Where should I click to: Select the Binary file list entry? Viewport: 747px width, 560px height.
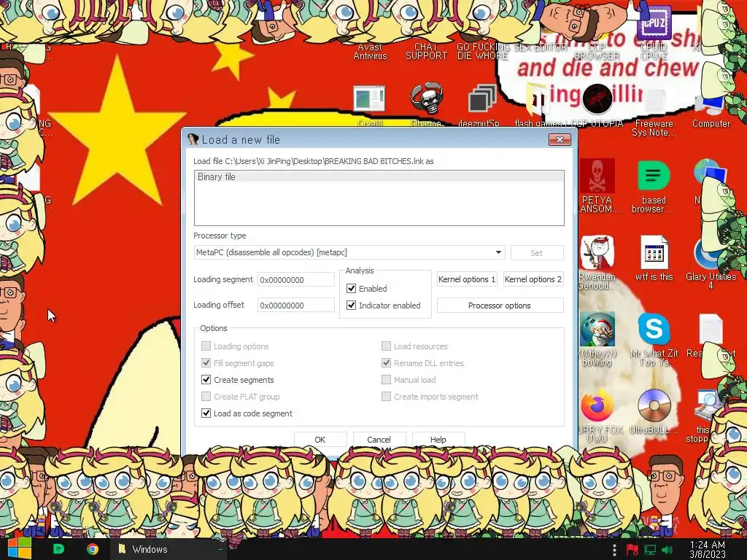coord(379,176)
